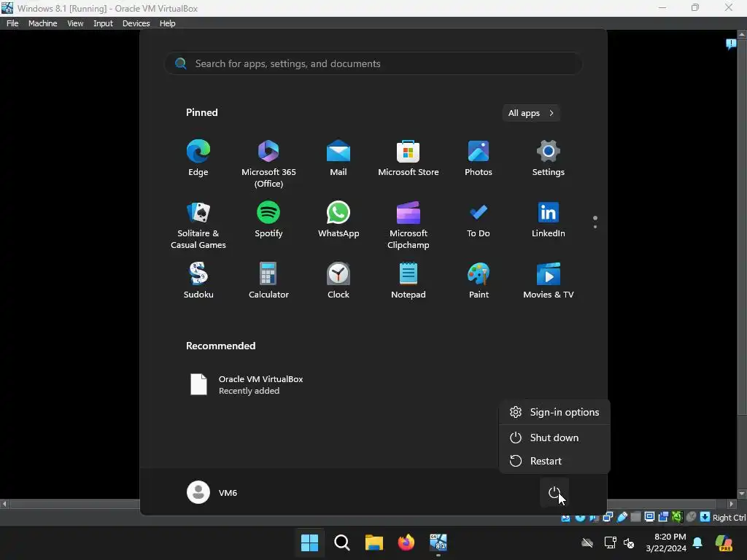
Task: Launch the Clock app
Action: (x=338, y=281)
